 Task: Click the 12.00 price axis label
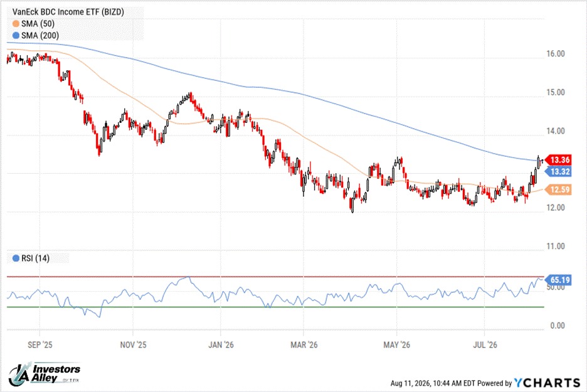tap(556, 208)
